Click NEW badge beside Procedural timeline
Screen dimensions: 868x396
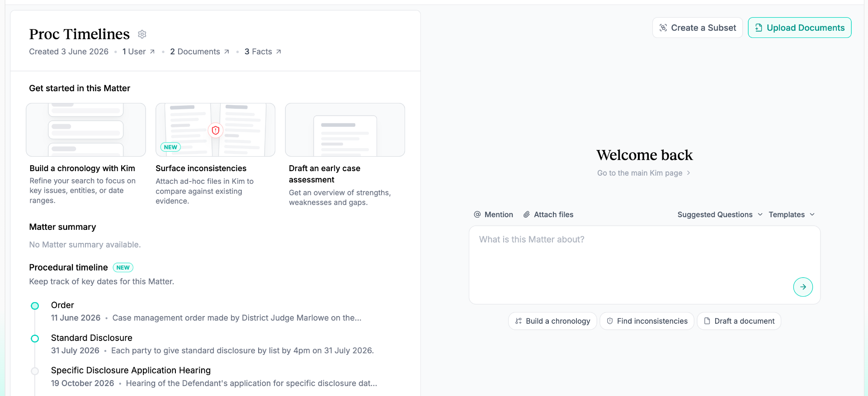pos(123,267)
